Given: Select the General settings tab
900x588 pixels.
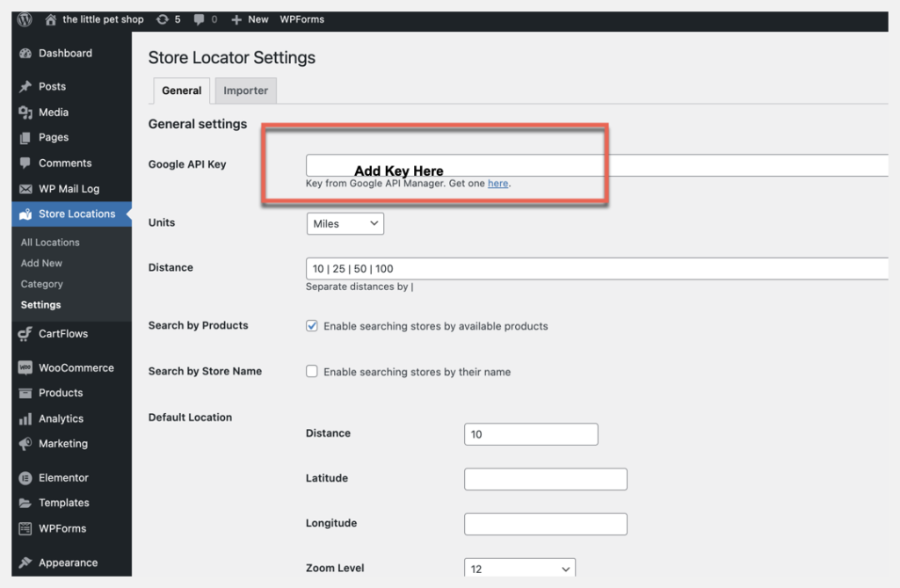Looking at the screenshot, I should point(181,91).
